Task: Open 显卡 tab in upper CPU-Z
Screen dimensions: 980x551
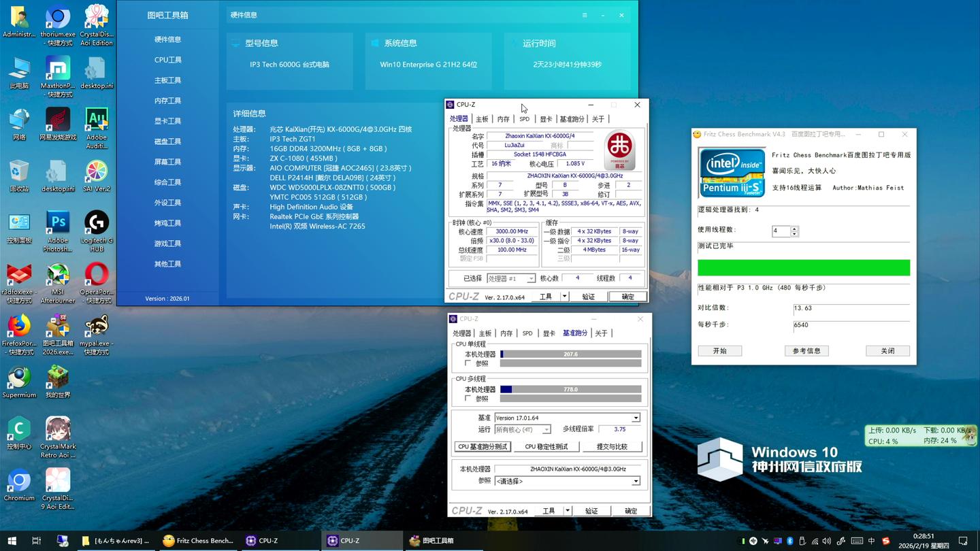Action: (x=546, y=119)
